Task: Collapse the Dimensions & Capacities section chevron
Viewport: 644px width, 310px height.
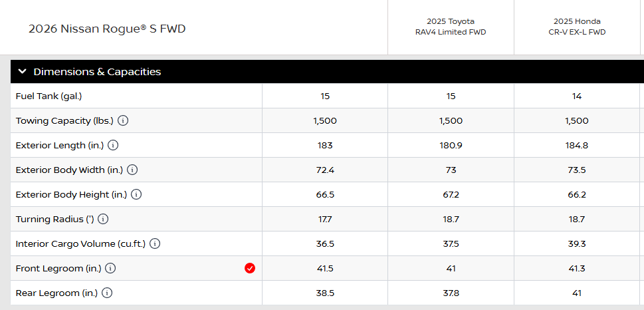Action: click(23, 72)
